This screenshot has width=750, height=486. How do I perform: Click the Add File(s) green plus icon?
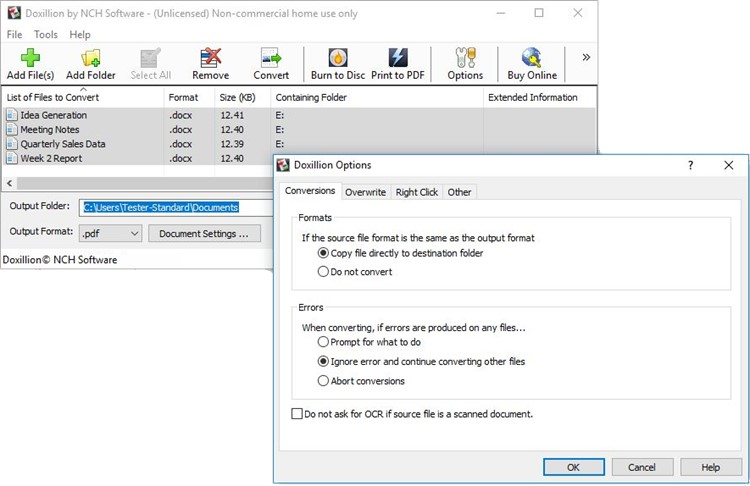tap(30, 58)
